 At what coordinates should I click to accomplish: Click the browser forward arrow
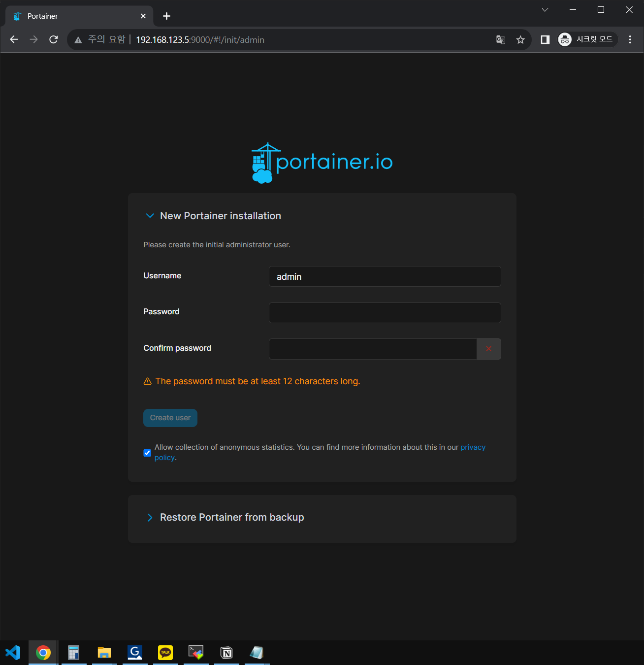click(x=33, y=39)
